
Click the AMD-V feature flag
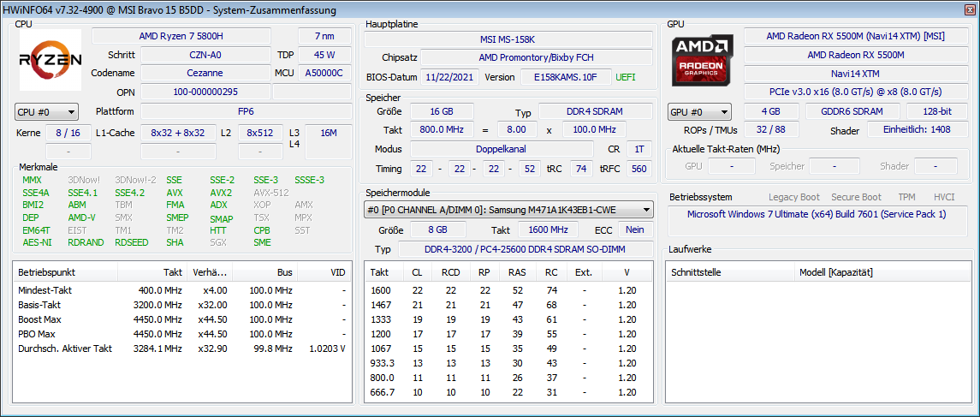pyautogui.click(x=82, y=218)
